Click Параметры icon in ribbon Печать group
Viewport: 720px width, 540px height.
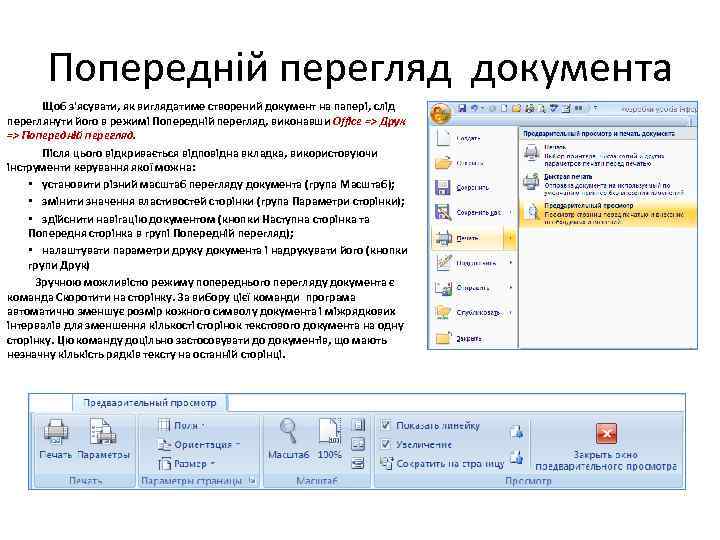(103, 439)
